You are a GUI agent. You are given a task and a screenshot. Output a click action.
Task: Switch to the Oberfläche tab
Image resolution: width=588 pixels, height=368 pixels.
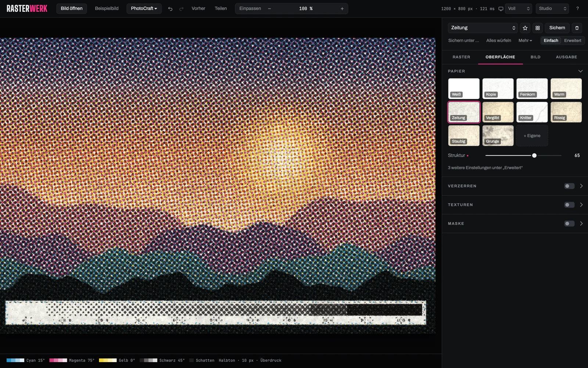[500, 57]
